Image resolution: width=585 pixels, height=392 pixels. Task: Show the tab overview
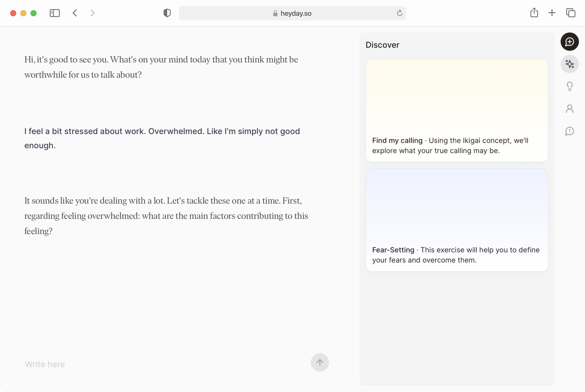(x=571, y=13)
